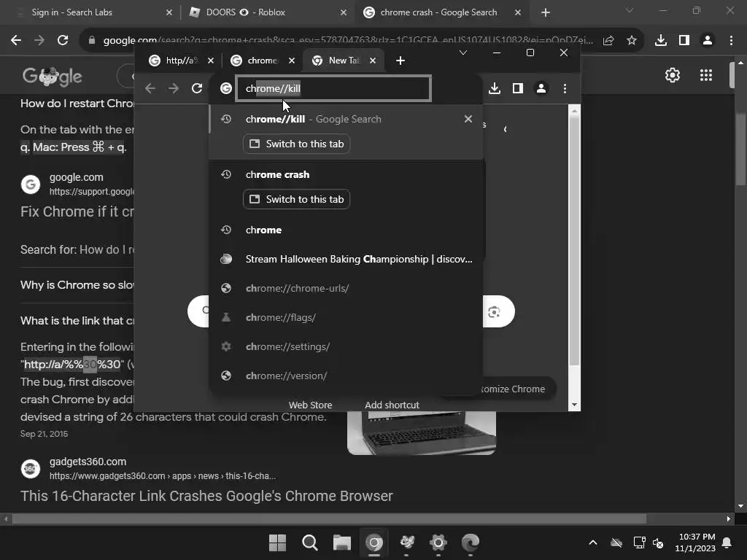Open new tab in back Chrome window
The height and width of the screenshot is (560, 747).
pos(546,12)
